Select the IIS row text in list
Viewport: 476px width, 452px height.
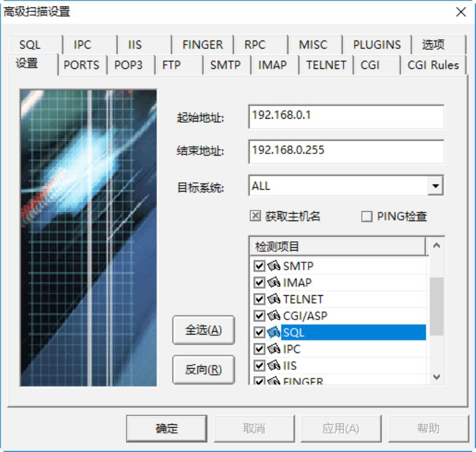coord(290,366)
